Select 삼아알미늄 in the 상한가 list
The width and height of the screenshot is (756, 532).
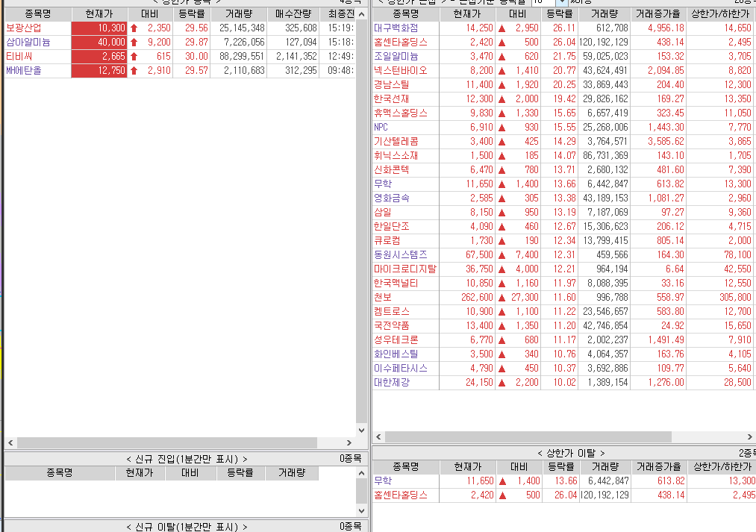pyautogui.click(x=28, y=43)
